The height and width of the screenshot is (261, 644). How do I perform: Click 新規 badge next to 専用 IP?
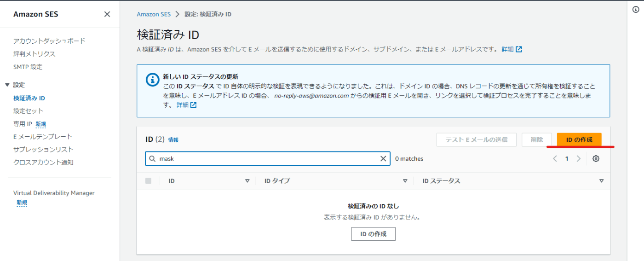tap(40, 124)
